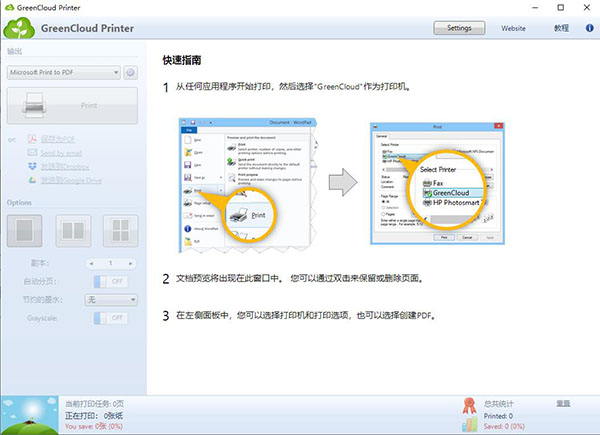
Task: Toggle the 自动分页 collate switch
Action: [x=111, y=282]
